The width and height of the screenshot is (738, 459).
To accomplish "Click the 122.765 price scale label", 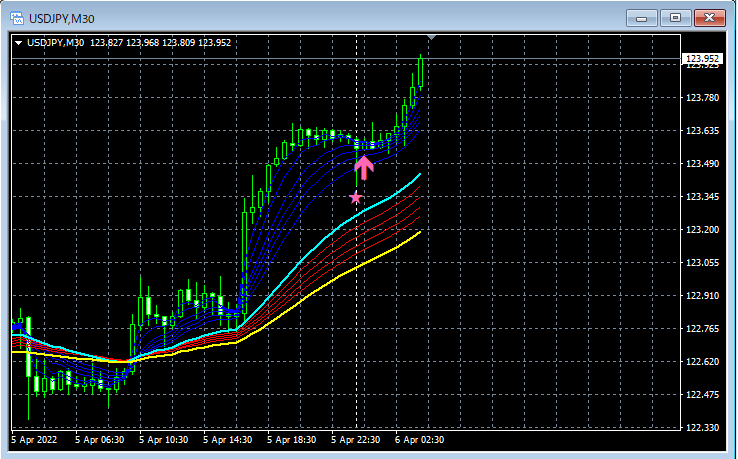I will (703, 328).
